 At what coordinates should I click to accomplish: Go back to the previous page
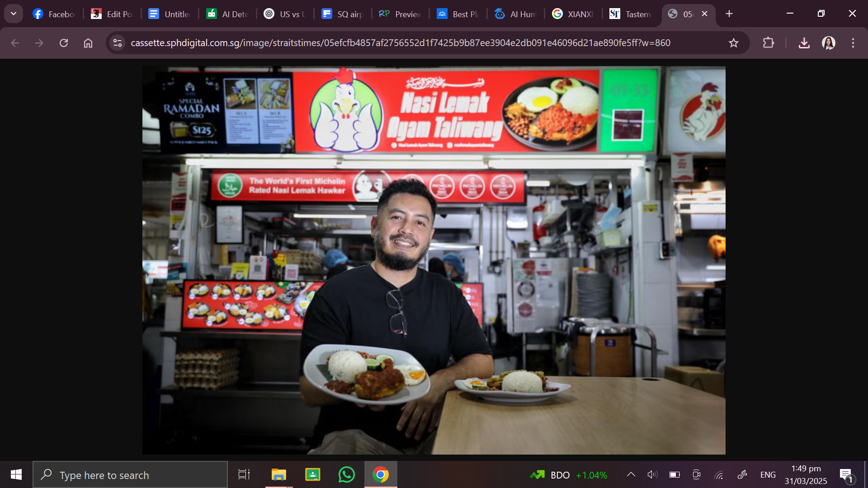(15, 43)
